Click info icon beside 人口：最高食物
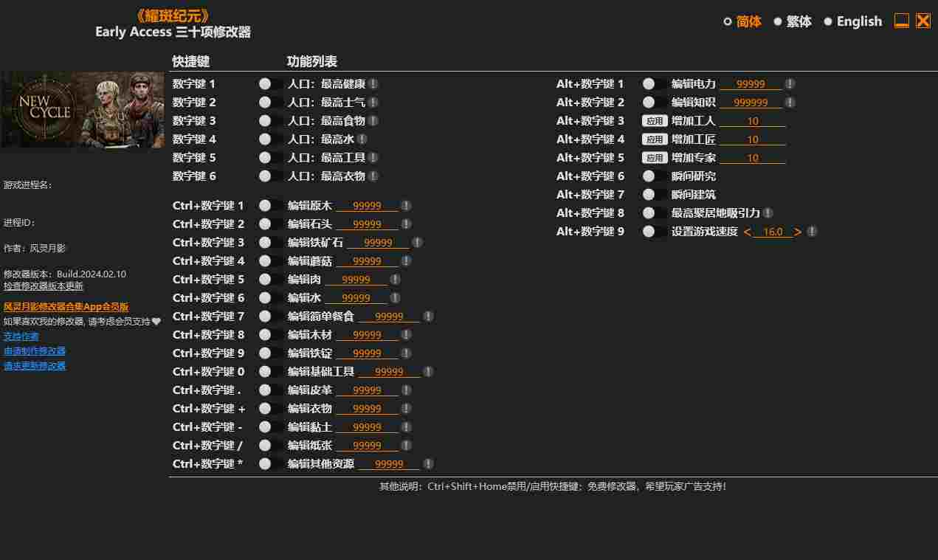 (373, 121)
